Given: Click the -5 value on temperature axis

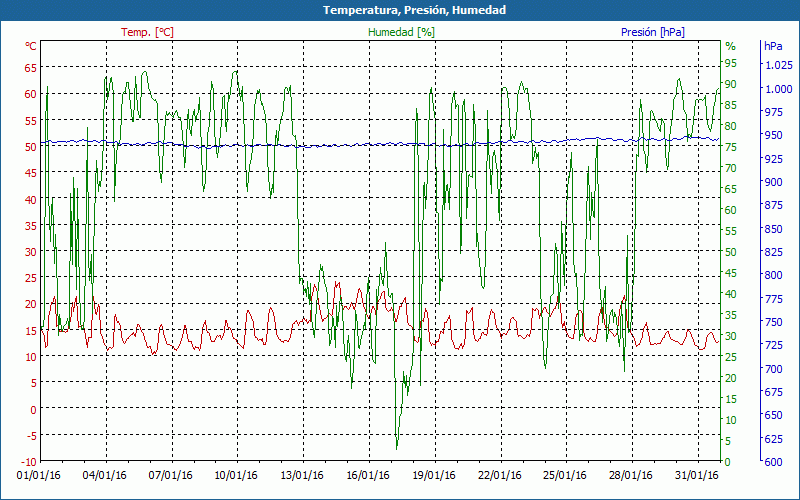Looking at the screenshot, I should [x=31, y=435].
